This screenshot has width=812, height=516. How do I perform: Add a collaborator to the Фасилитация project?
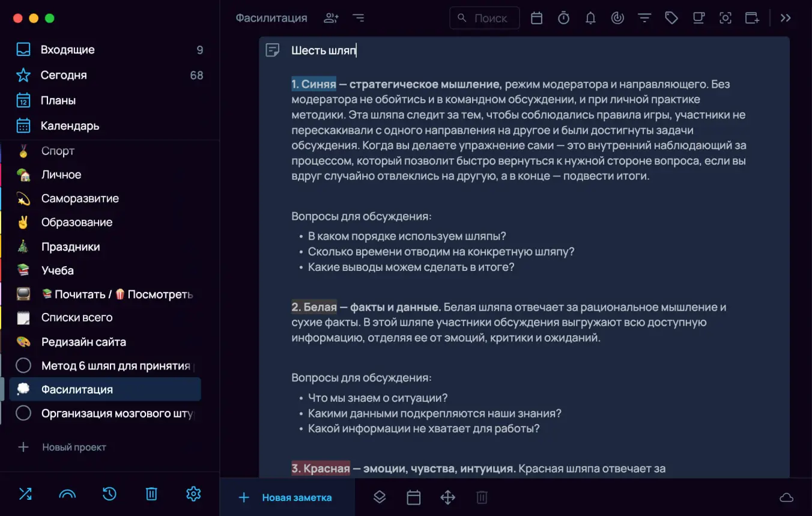(x=330, y=18)
